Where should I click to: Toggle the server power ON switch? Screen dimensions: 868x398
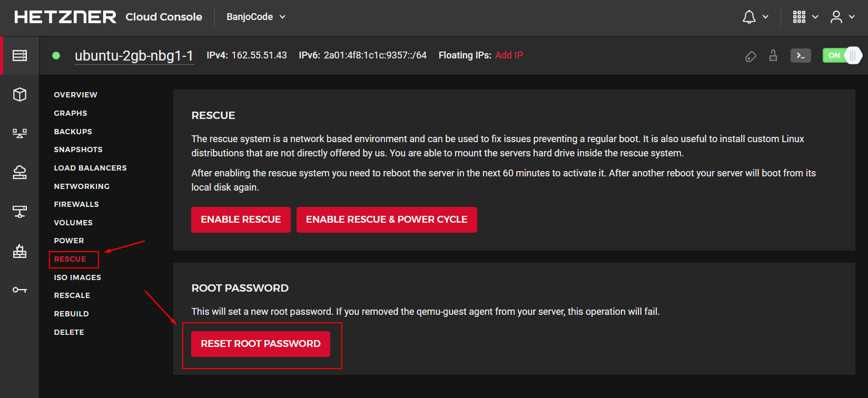coord(842,55)
